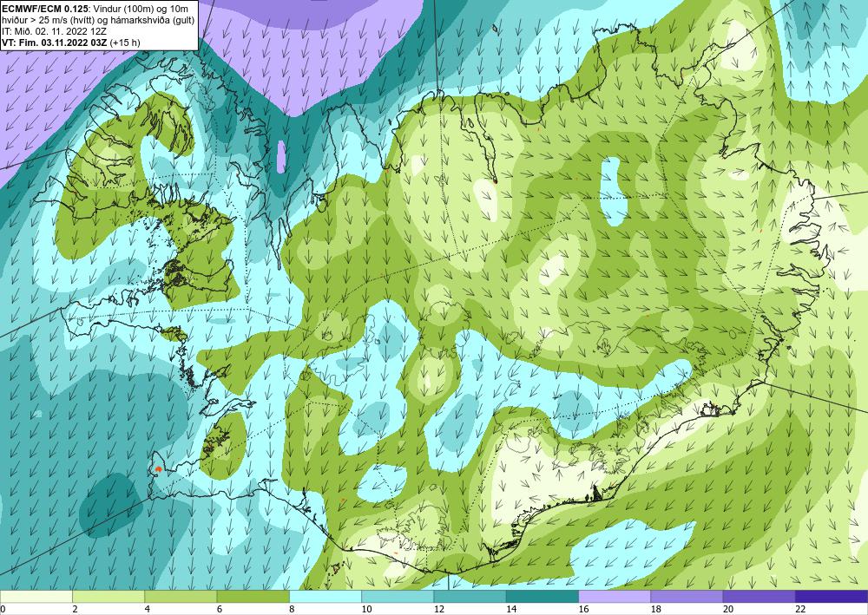868x615 pixels.
Task: Click the teal 12–14 m/s legend swatch
Action: 470,596
